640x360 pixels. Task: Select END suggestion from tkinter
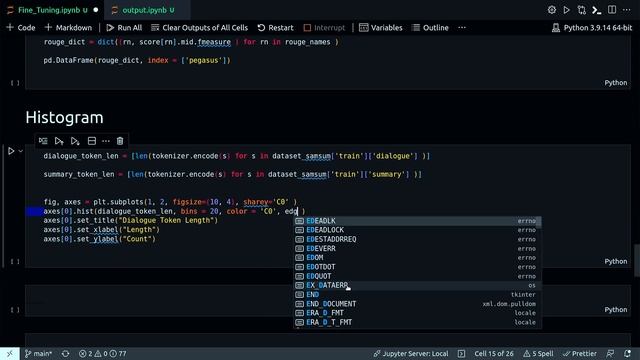[x=418, y=295]
